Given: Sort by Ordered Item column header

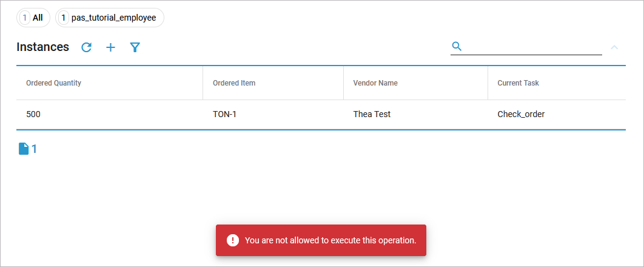Looking at the screenshot, I should [x=234, y=83].
